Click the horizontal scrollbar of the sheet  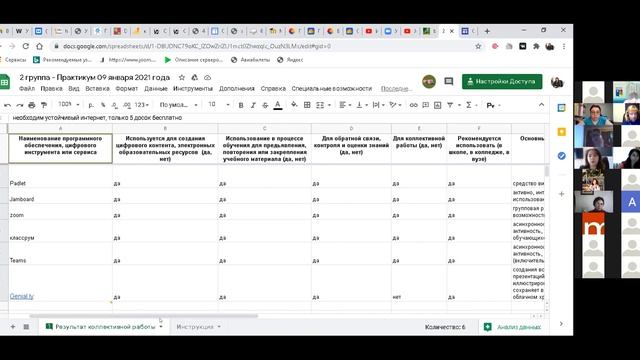(144, 316)
